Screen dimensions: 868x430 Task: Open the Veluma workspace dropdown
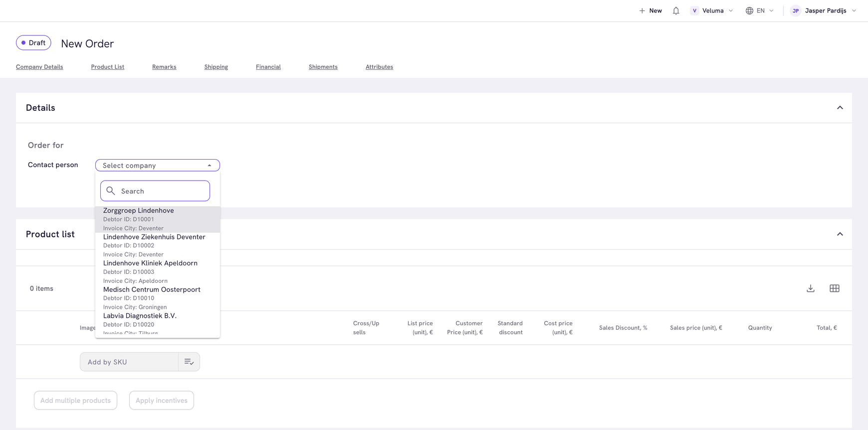712,10
